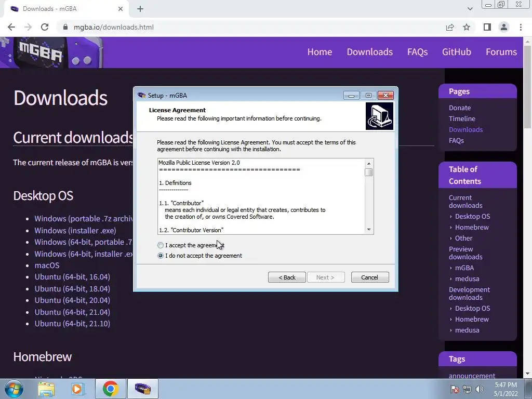Click Cancel in the mGBA Setup dialog
532x399 pixels.
[x=370, y=277]
